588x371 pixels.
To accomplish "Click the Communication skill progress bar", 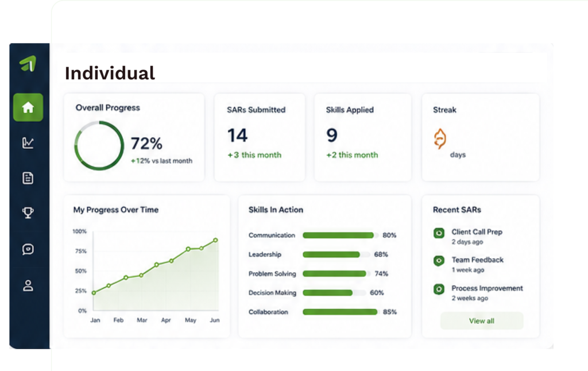I will tap(340, 235).
